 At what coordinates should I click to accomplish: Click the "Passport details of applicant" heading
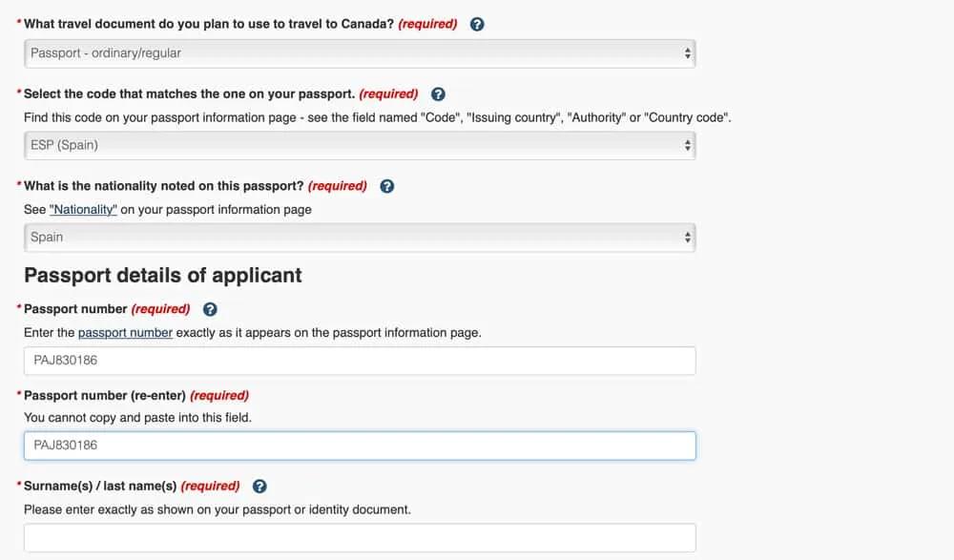[162, 276]
